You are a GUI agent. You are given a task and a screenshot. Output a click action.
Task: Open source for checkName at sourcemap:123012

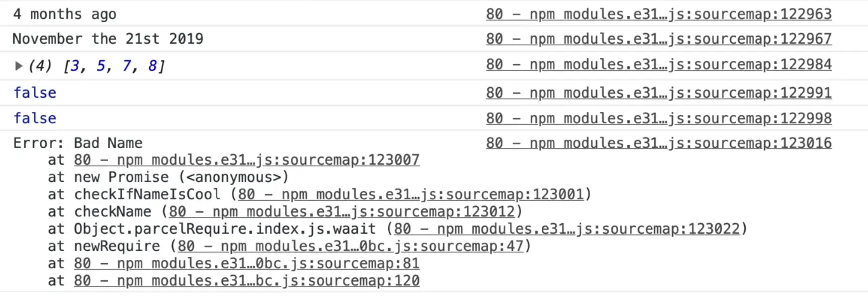coord(343,211)
